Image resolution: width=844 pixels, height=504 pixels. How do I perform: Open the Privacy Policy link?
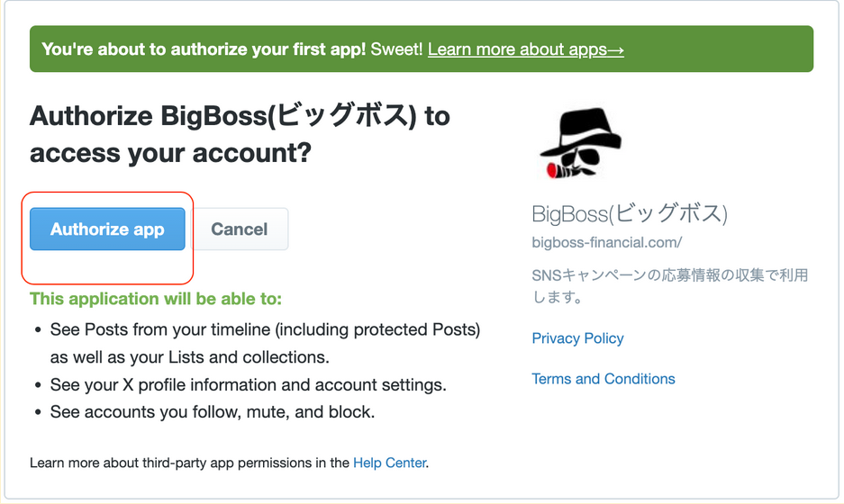click(577, 338)
